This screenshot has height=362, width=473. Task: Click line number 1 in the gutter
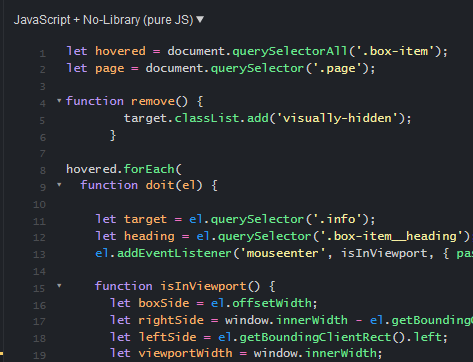click(x=43, y=53)
